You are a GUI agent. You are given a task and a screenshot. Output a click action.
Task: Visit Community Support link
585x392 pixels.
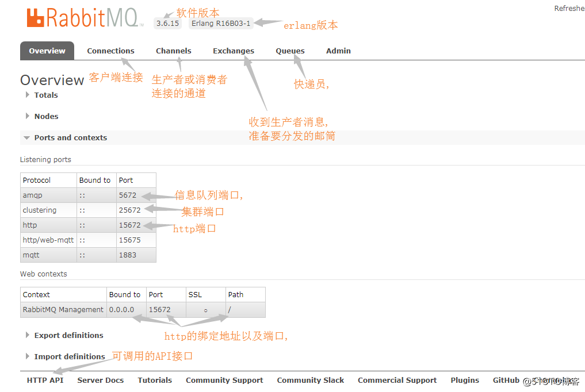point(224,381)
